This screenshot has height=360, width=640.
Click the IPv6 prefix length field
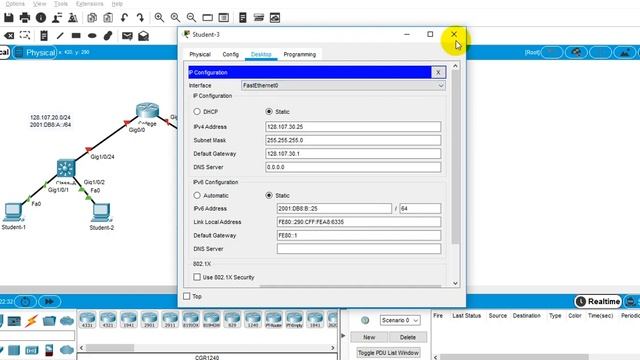(420, 209)
